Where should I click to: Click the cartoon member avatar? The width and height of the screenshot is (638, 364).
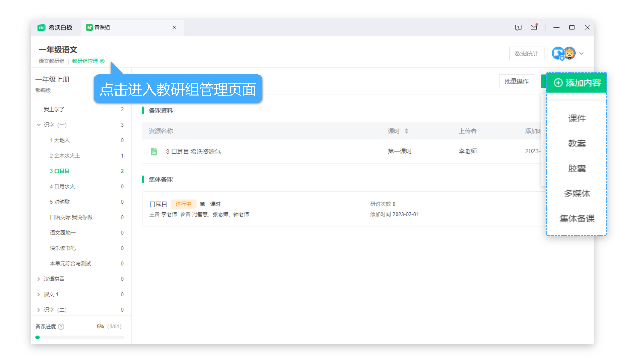tap(570, 53)
